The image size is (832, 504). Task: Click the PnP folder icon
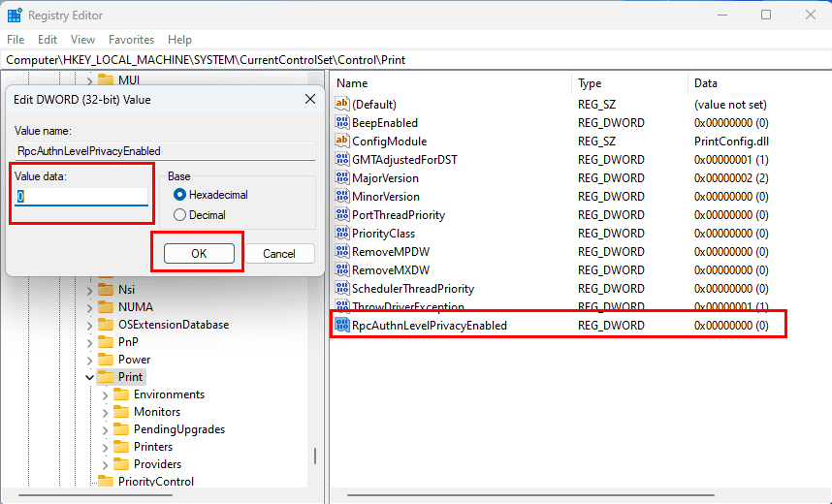coord(106,342)
